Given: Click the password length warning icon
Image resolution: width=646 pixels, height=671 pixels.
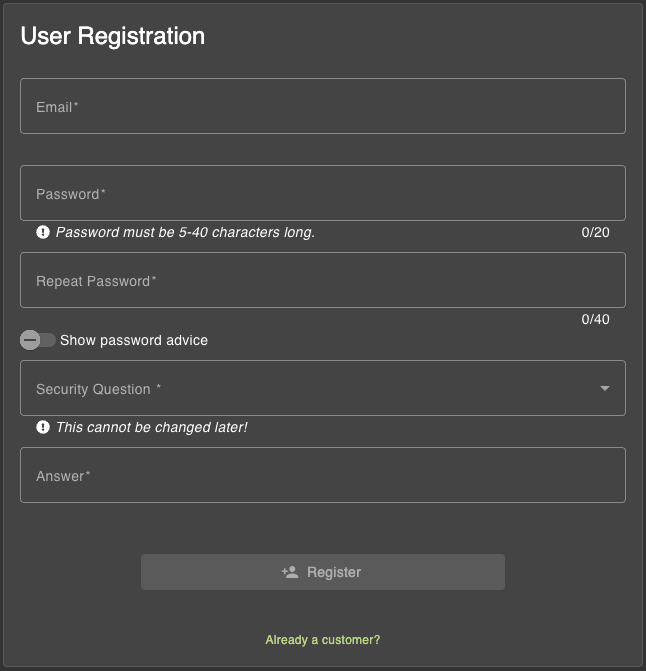Looking at the screenshot, I should coord(43,232).
